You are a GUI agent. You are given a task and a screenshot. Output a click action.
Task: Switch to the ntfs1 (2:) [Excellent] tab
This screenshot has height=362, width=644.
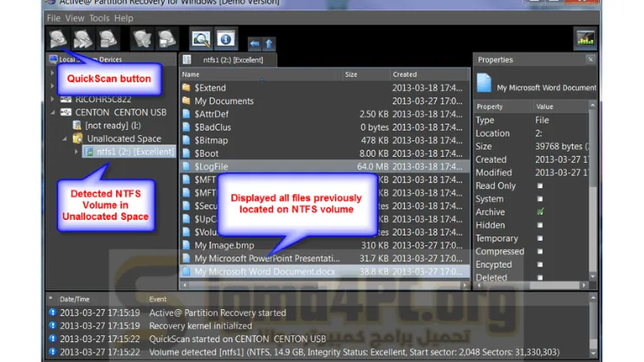[231, 60]
